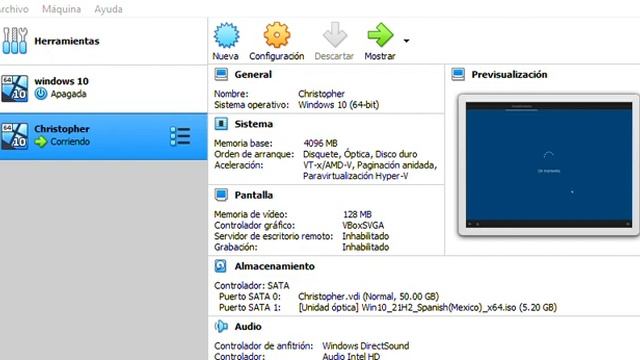Screen dimensions: 640x360
Task: Open the Pantalla section header
Action: pyautogui.click(x=253, y=195)
